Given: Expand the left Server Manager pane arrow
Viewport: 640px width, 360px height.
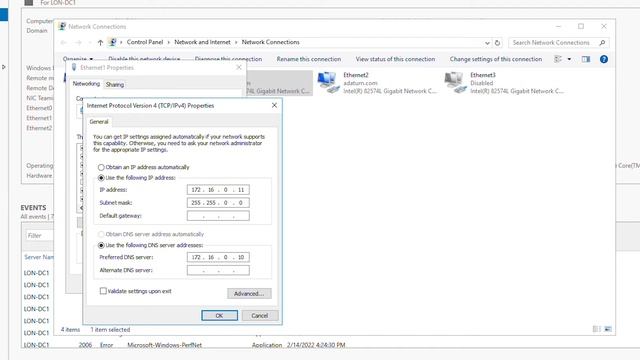Looking at the screenshot, I should (x=4, y=67).
